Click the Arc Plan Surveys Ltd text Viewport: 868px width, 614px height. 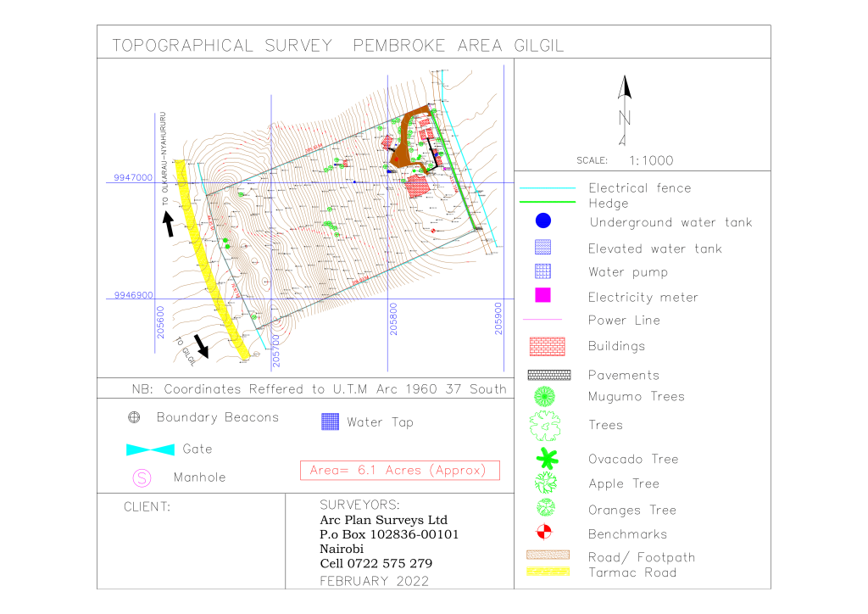pyautogui.click(x=382, y=520)
